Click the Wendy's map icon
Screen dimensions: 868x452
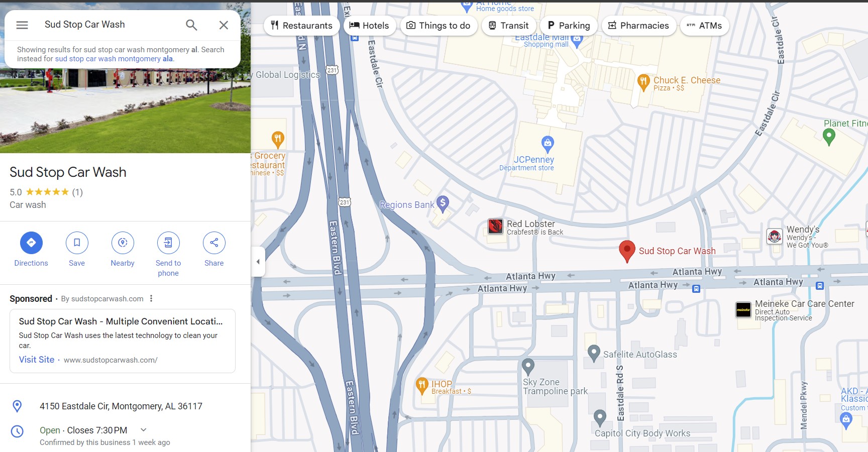click(x=775, y=236)
